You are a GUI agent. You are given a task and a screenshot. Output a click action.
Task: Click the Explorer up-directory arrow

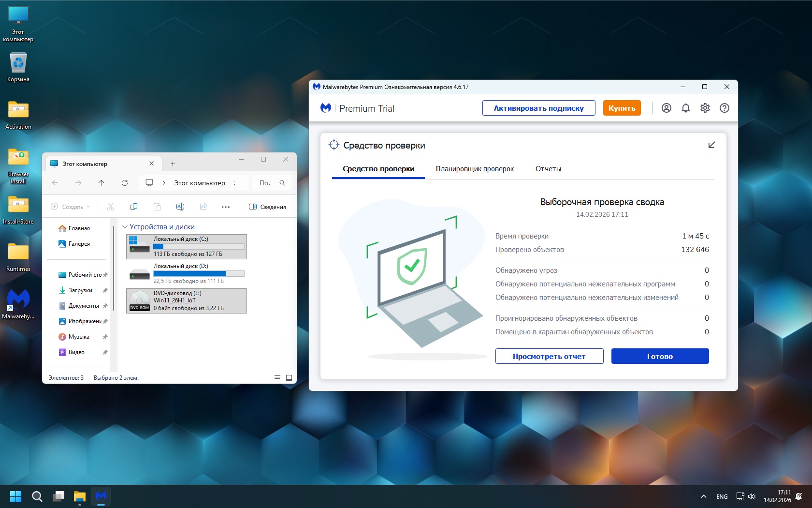[x=101, y=183]
